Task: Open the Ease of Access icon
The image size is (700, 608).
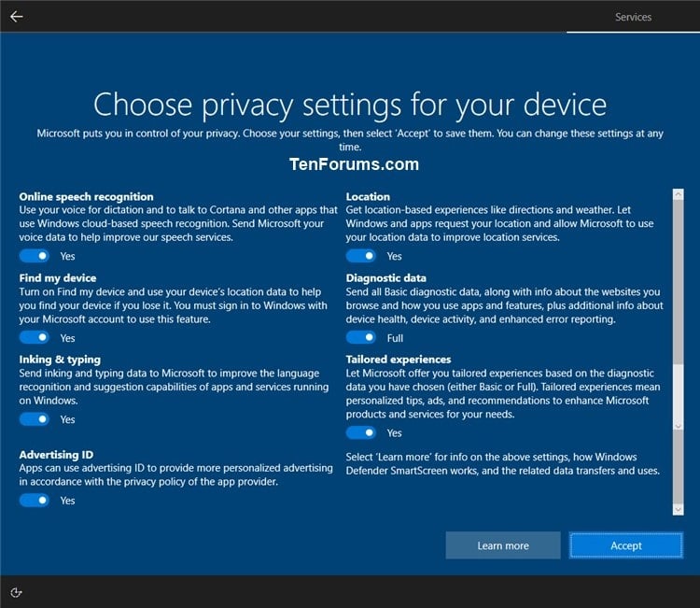Action: click(16, 592)
